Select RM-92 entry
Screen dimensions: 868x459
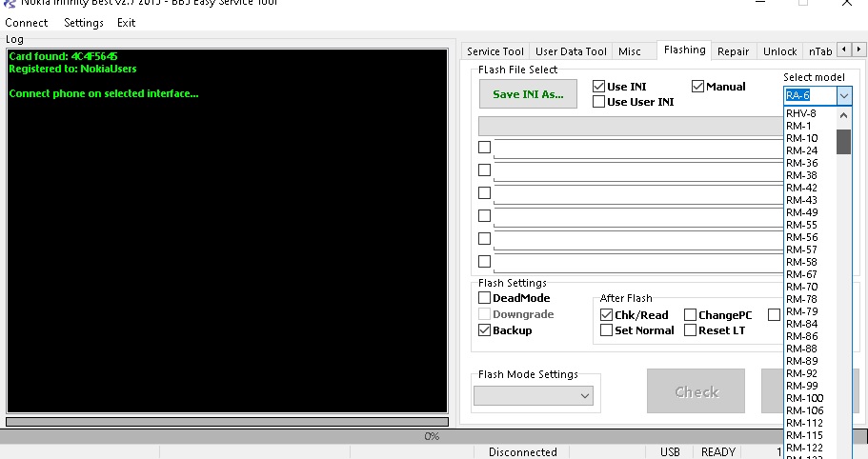812,373
